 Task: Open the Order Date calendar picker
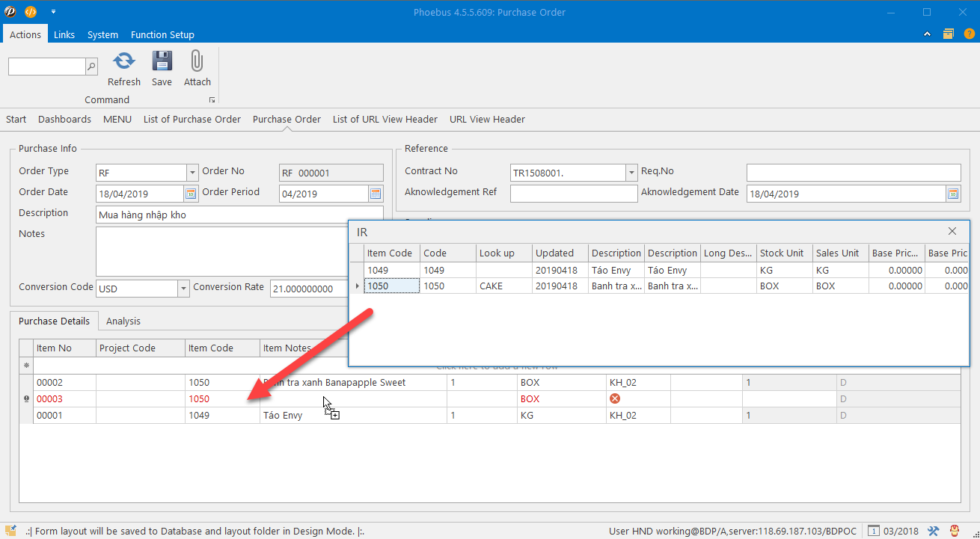[x=191, y=194]
